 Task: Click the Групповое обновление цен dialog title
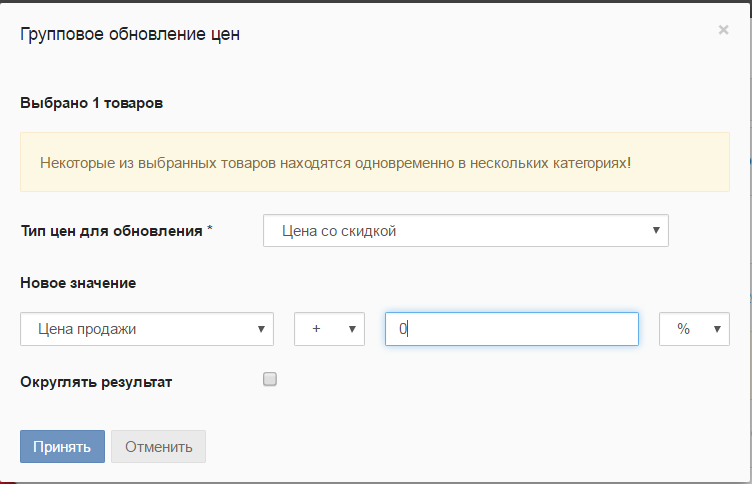point(130,34)
